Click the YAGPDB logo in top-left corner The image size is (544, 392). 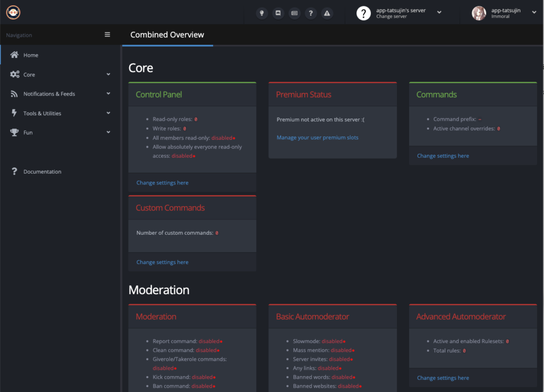coord(13,13)
